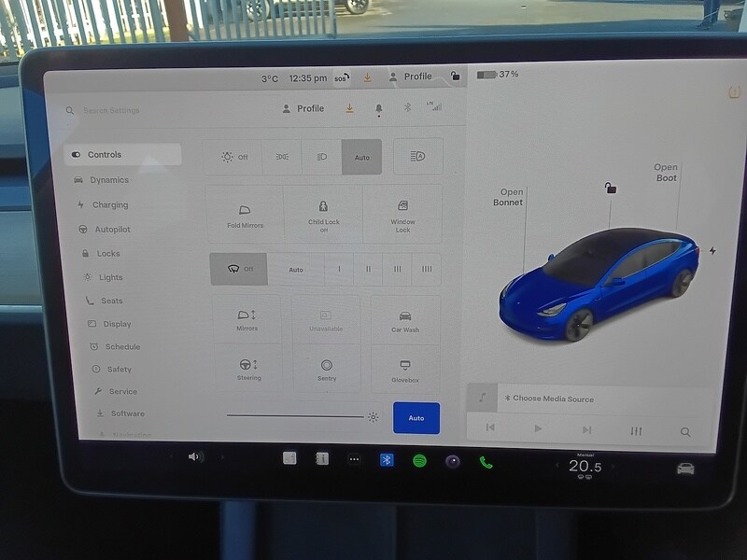Switch headlights to Auto mode
This screenshot has height=560, width=747.
coord(361,156)
